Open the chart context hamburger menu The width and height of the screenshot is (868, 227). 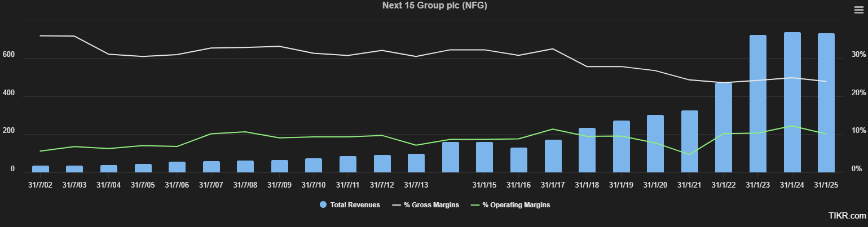[858, 10]
